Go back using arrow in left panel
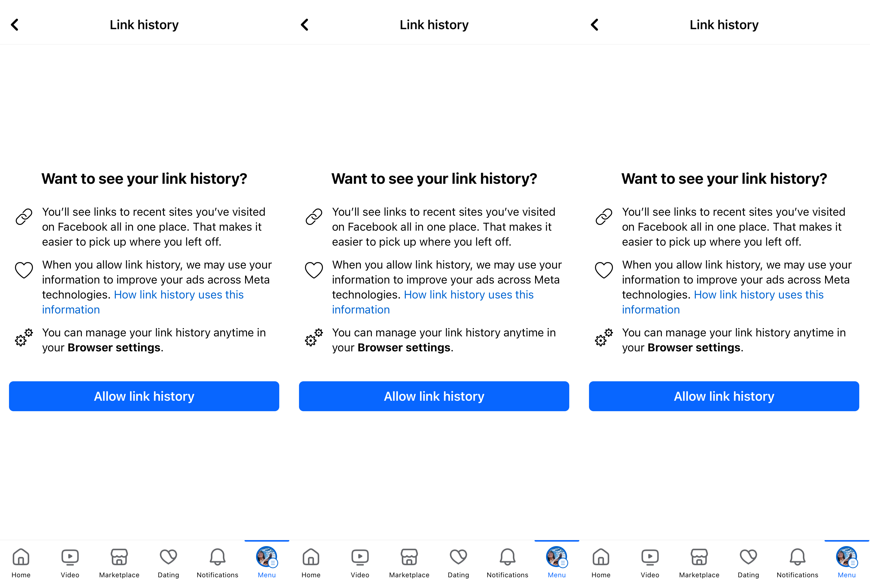The width and height of the screenshot is (870, 588). point(14,25)
